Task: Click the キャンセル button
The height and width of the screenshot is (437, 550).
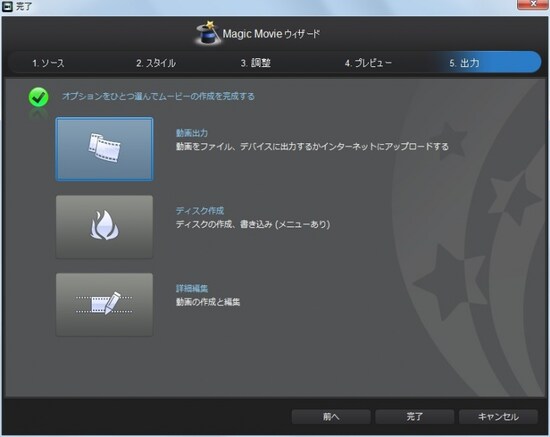Action: [498, 417]
